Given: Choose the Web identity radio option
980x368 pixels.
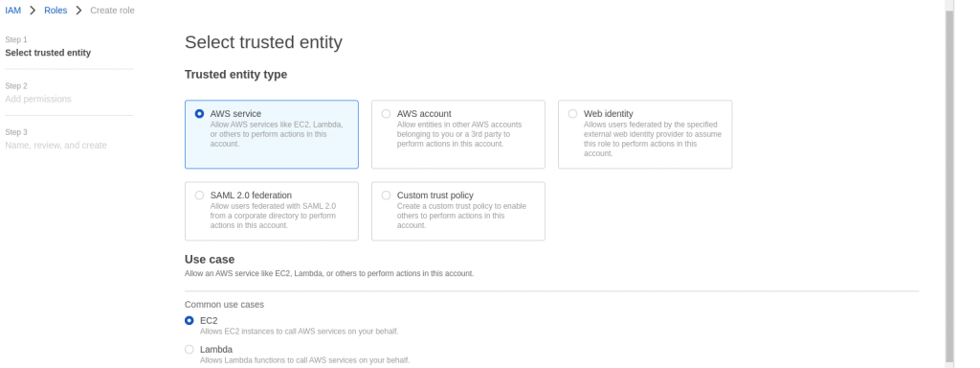Looking at the screenshot, I should (572, 114).
